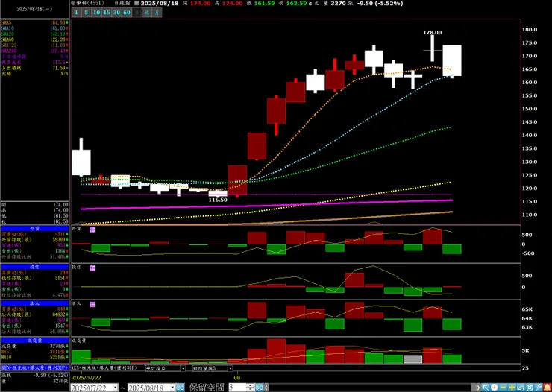Click the wrench settings icon in bottom toolbar

pyautogui.click(x=539, y=388)
